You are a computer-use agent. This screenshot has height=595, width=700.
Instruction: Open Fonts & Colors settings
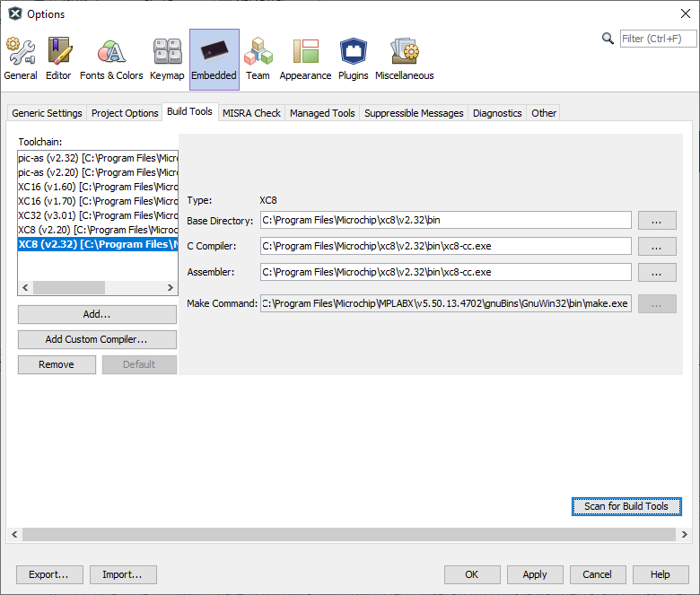click(111, 59)
